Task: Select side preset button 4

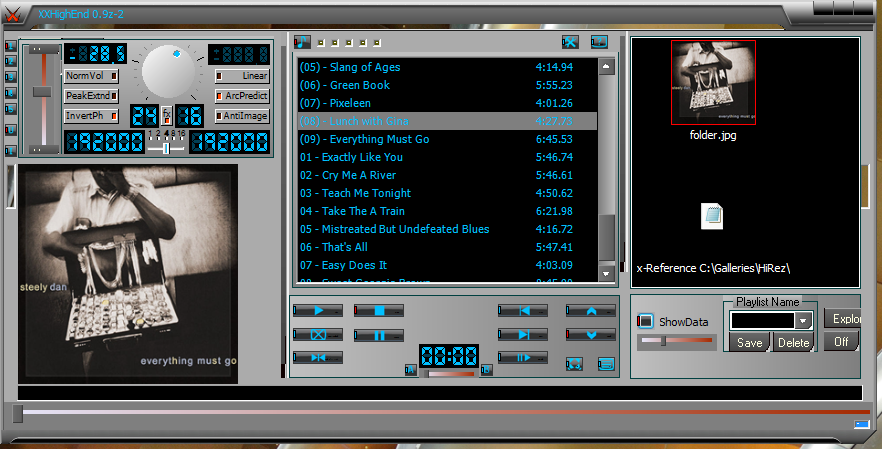Action: point(10,92)
